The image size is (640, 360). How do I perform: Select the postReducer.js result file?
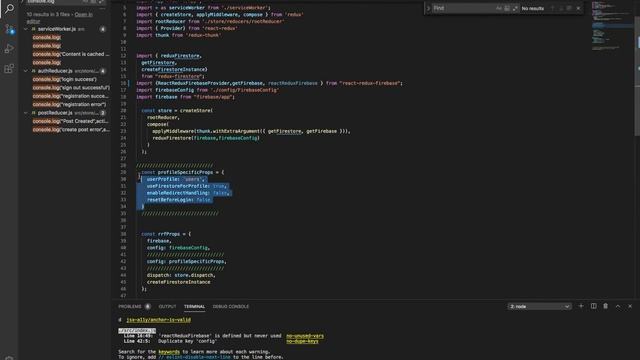(55, 113)
